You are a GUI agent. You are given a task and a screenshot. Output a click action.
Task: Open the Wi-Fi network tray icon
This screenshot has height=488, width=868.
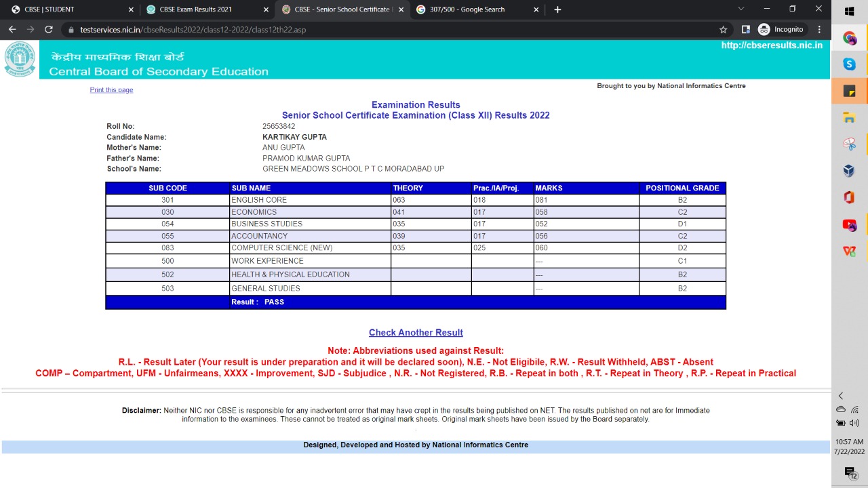pos(854,409)
